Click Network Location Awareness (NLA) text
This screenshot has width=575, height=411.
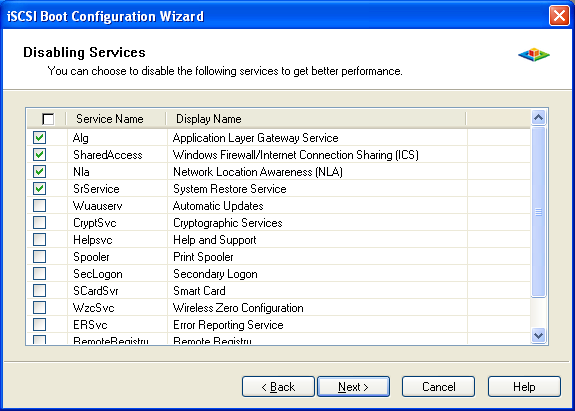(x=258, y=172)
